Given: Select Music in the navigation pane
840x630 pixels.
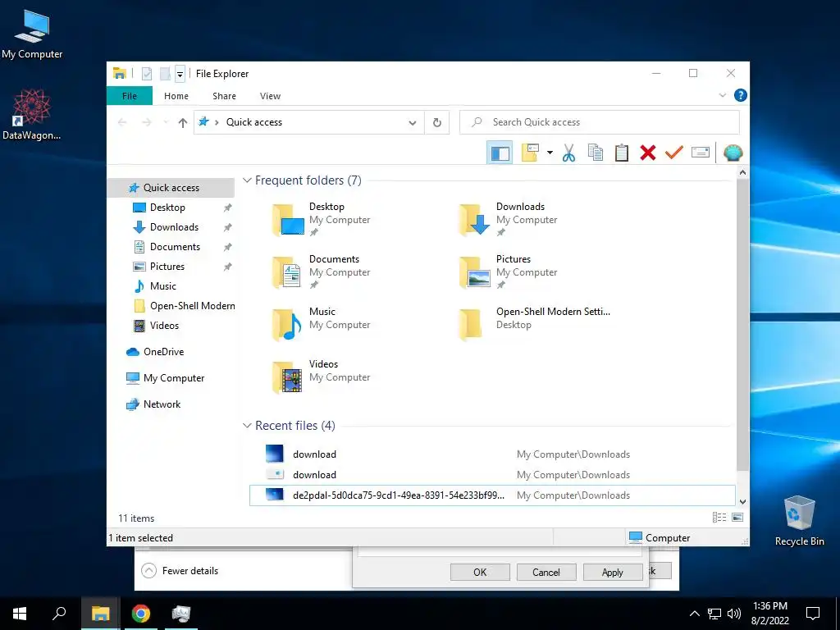Looking at the screenshot, I should 163,286.
